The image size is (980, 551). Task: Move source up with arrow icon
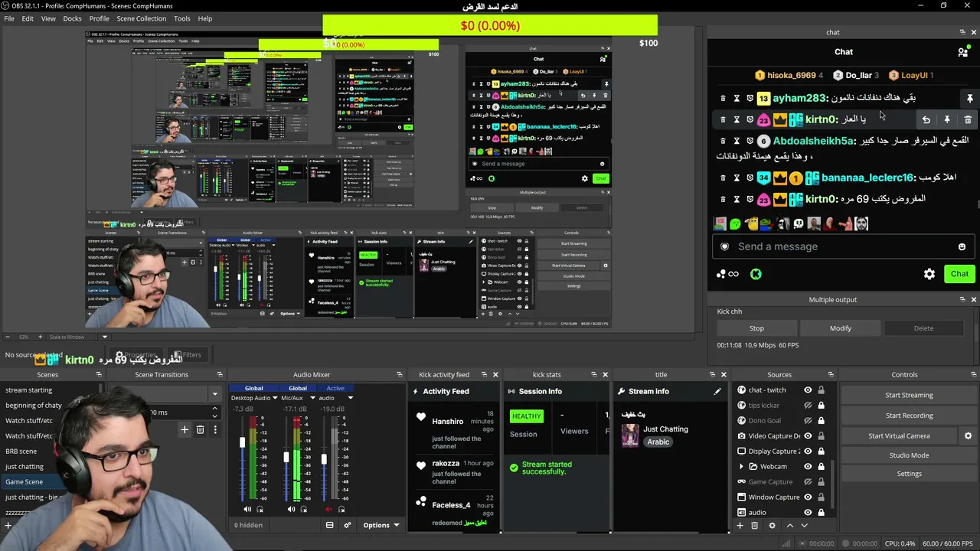coord(790,526)
